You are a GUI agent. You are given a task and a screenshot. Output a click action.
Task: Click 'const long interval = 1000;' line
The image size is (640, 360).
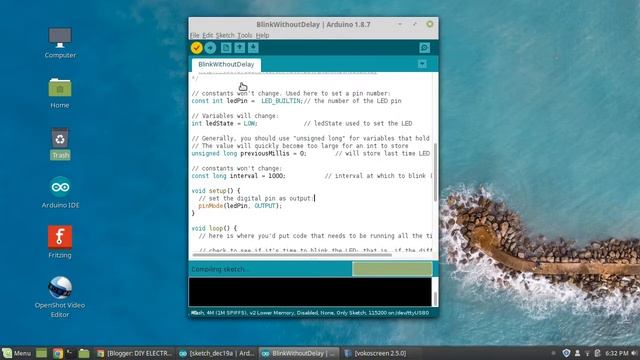click(x=238, y=176)
